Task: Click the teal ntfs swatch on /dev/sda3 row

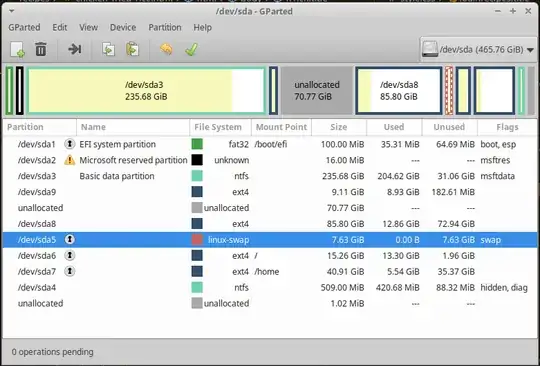Action: point(197,176)
